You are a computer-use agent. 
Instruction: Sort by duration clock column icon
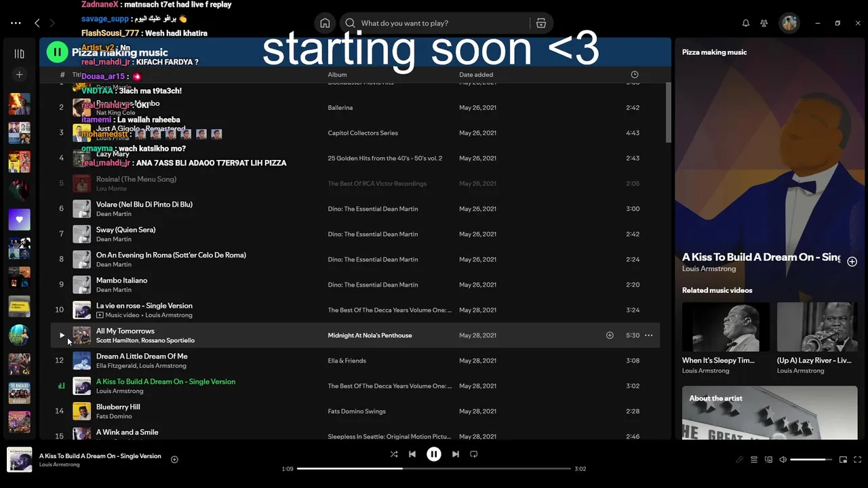tap(635, 75)
